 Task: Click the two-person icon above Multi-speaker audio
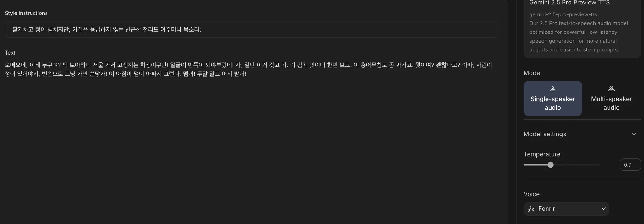611,89
